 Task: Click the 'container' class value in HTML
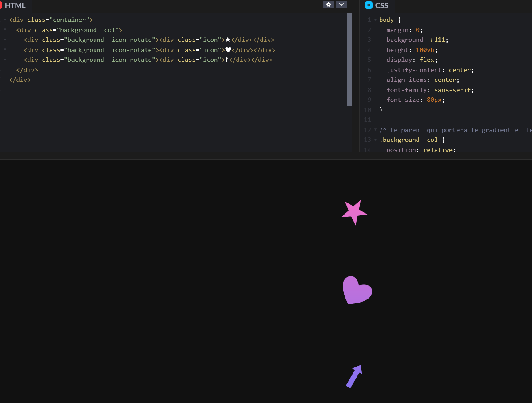point(69,20)
